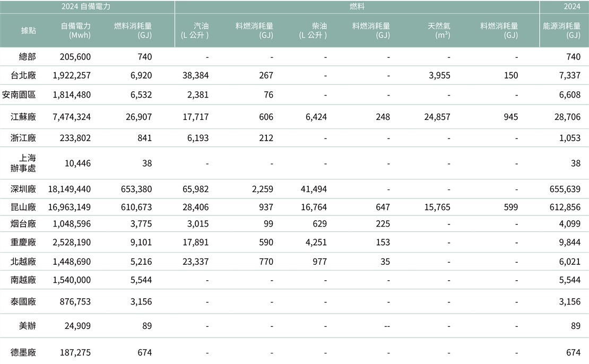Screen dimensions: 589x364
Task: Click the 據點 column header
Action: [x=28, y=30]
